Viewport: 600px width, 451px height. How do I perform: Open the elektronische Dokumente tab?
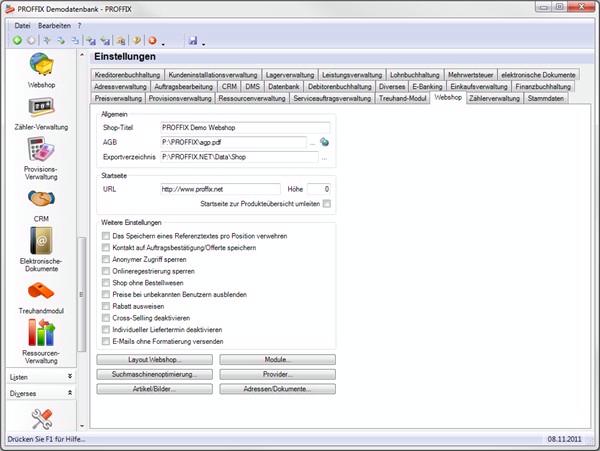tap(538, 75)
